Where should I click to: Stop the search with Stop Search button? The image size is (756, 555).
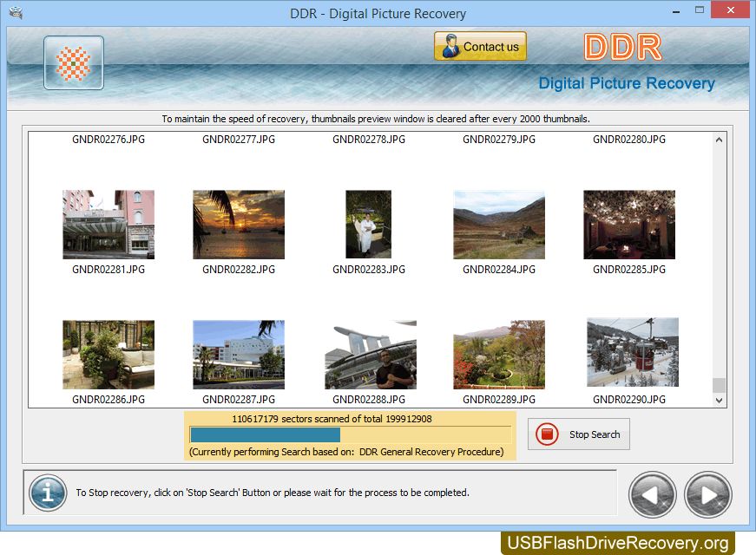pyautogui.click(x=579, y=434)
